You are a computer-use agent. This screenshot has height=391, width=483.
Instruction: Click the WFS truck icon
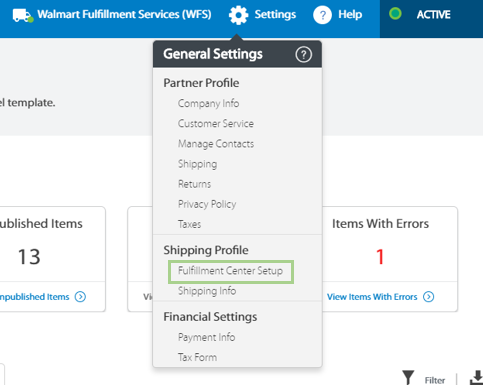tap(23, 15)
